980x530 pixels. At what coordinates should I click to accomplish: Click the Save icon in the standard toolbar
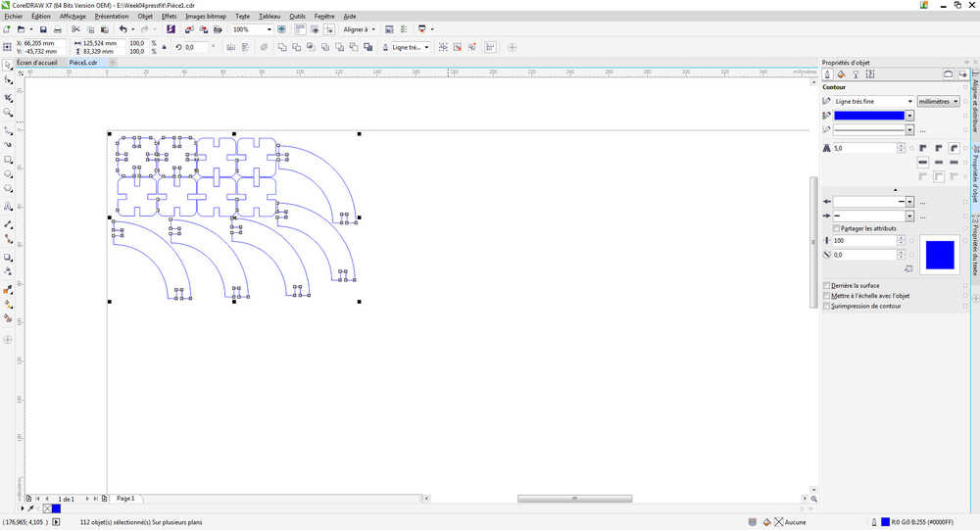point(43,29)
